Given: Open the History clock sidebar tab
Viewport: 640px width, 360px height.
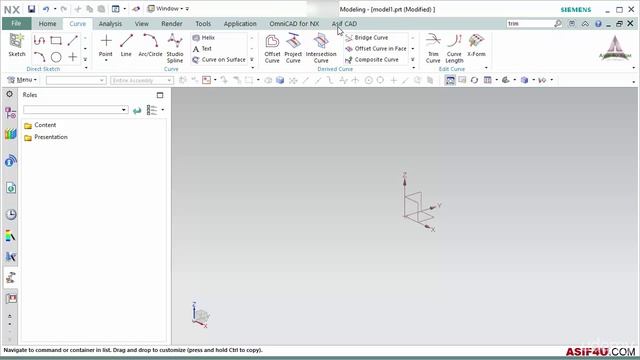Looking at the screenshot, I should click(x=11, y=214).
